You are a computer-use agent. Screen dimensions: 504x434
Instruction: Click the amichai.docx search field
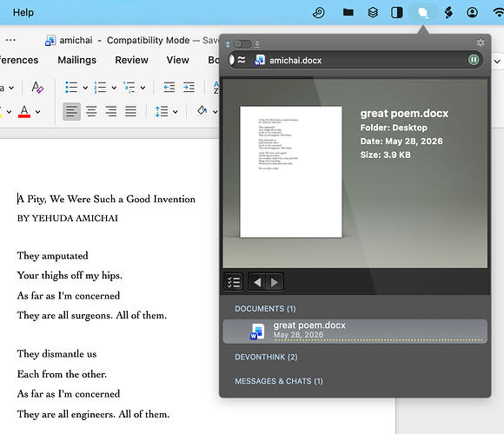[355, 60]
